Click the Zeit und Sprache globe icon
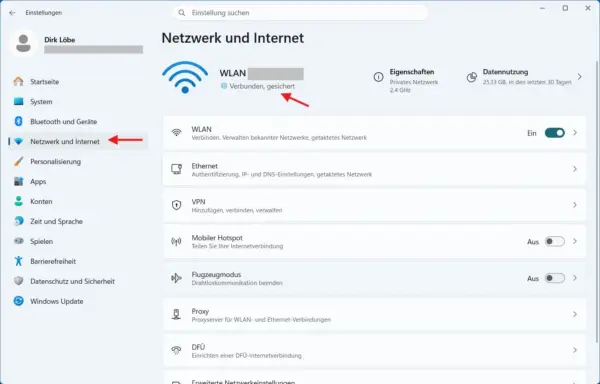This screenshot has height=384, width=600. click(18, 221)
